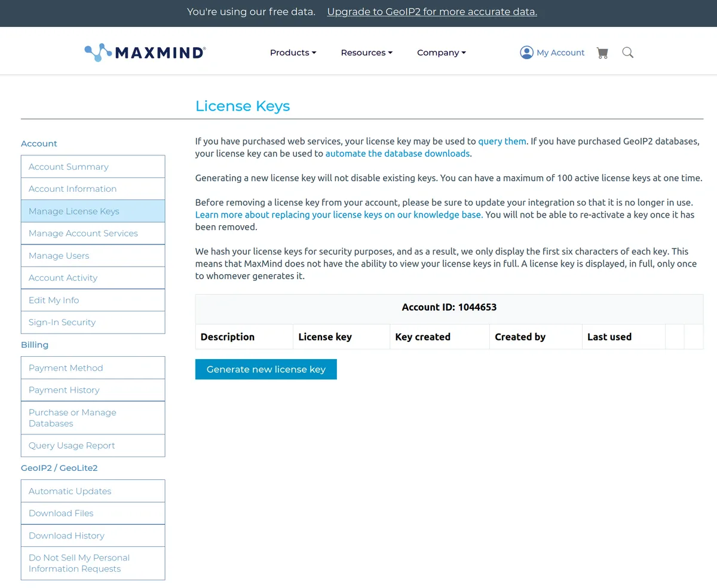Open 'automate the database downloads' link

(397, 154)
